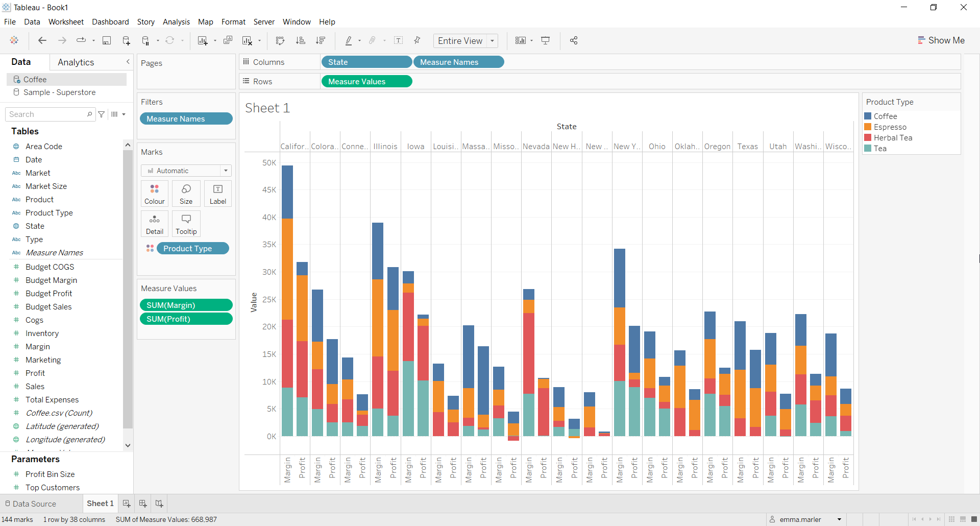
Task: Sort the view descending via toolbar icon
Action: [x=321, y=40]
